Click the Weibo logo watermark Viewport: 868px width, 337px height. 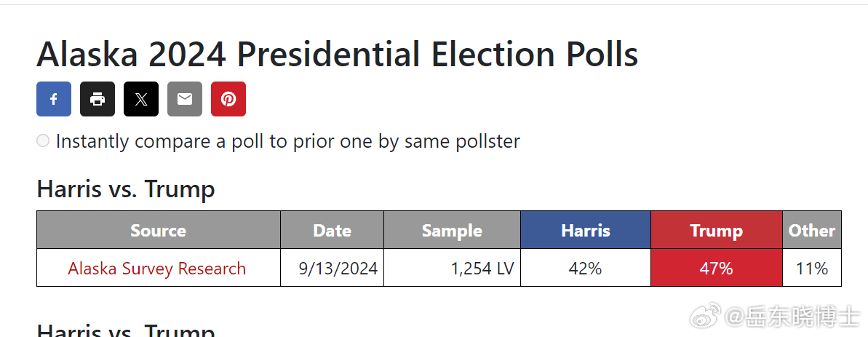pyautogui.click(x=705, y=315)
